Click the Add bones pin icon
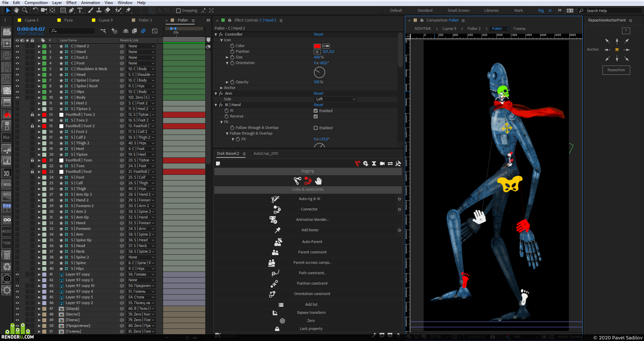The height and width of the screenshot is (341, 644). 277,230
